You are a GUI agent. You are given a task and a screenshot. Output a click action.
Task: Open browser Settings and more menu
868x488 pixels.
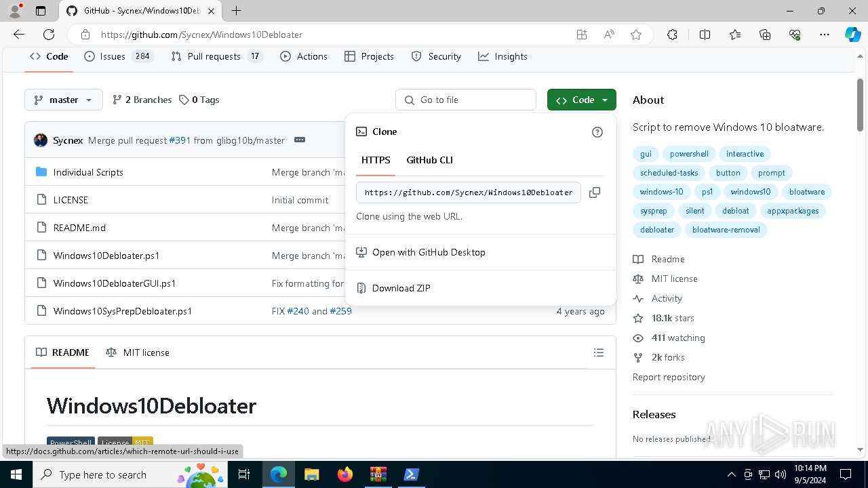pos(825,35)
